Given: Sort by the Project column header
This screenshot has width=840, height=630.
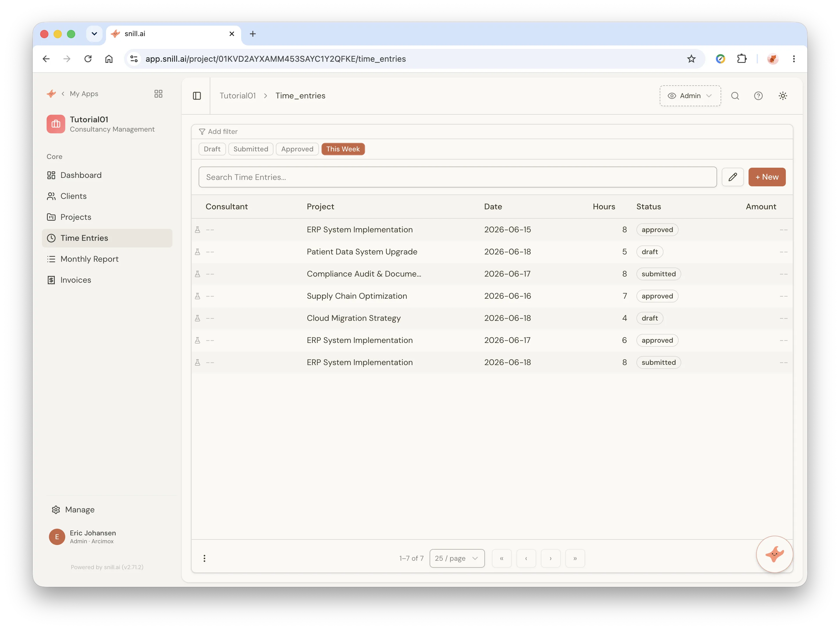Looking at the screenshot, I should pos(320,206).
